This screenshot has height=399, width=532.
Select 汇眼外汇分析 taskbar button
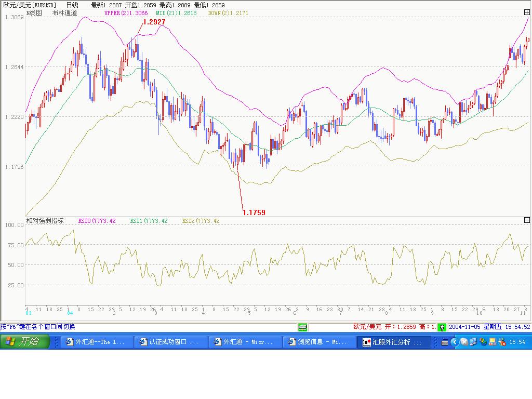pos(394,342)
